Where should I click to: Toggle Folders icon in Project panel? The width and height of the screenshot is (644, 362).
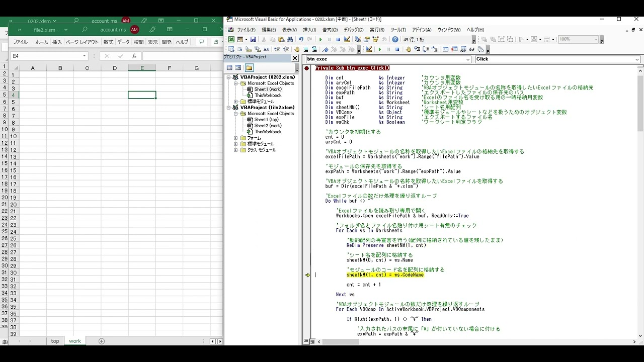[249, 67]
